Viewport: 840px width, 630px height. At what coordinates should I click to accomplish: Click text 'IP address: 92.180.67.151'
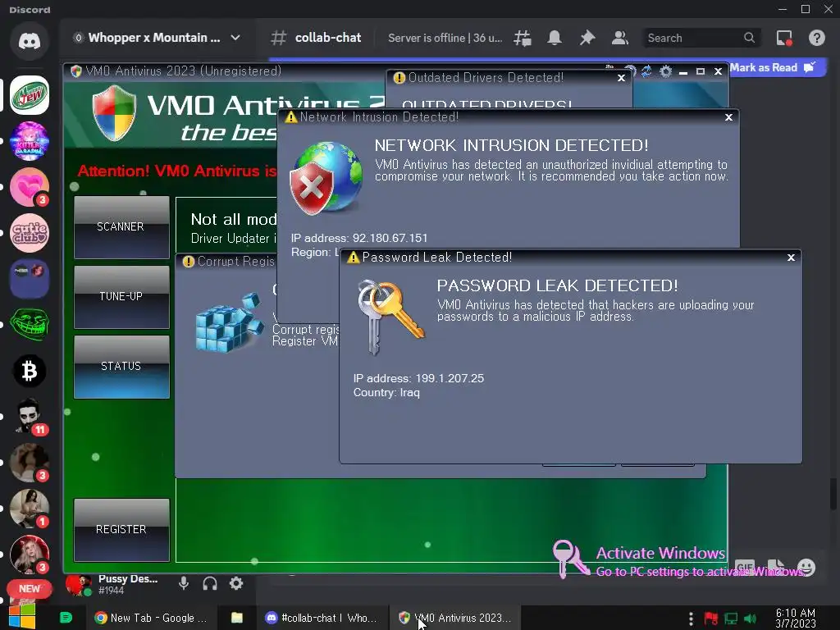point(359,238)
